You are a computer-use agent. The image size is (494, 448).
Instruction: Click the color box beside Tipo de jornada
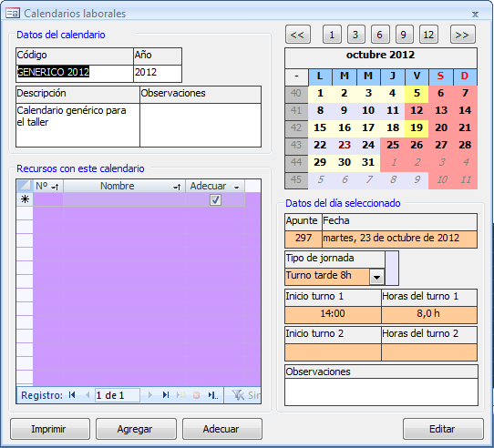tap(392, 269)
